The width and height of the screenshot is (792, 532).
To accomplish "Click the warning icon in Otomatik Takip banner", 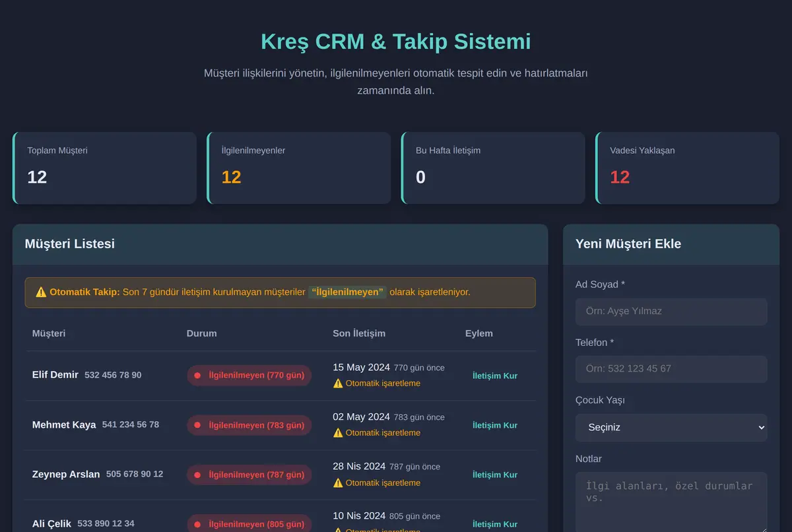I will [x=41, y=292].
